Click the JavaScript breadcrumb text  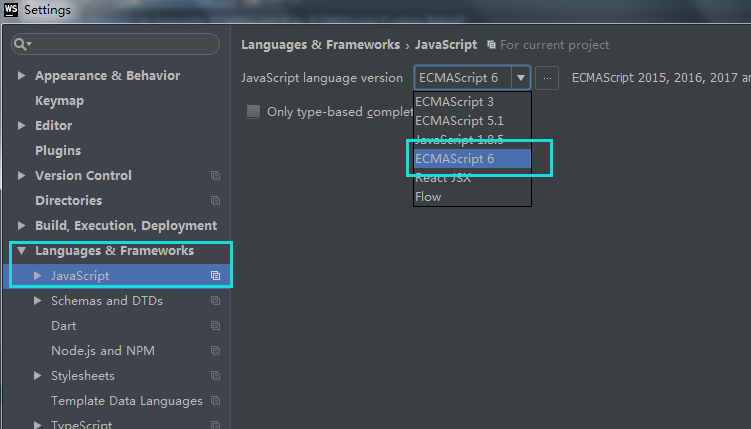(x=446, y=45)
